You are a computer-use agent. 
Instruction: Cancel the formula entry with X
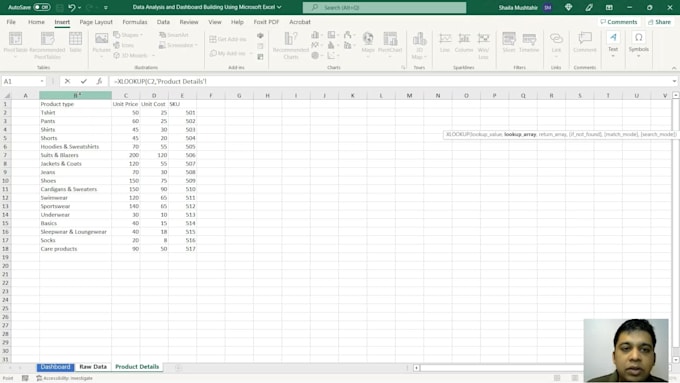[67, 81]
